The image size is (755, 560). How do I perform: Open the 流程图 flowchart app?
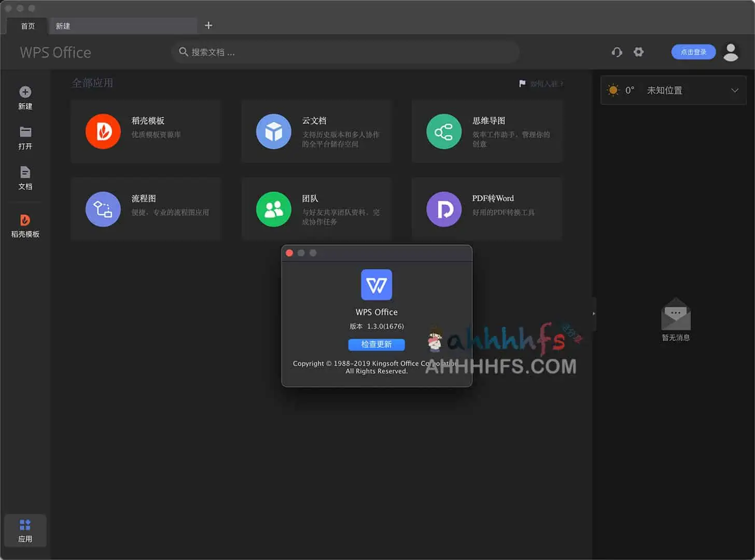pos(146,209)
